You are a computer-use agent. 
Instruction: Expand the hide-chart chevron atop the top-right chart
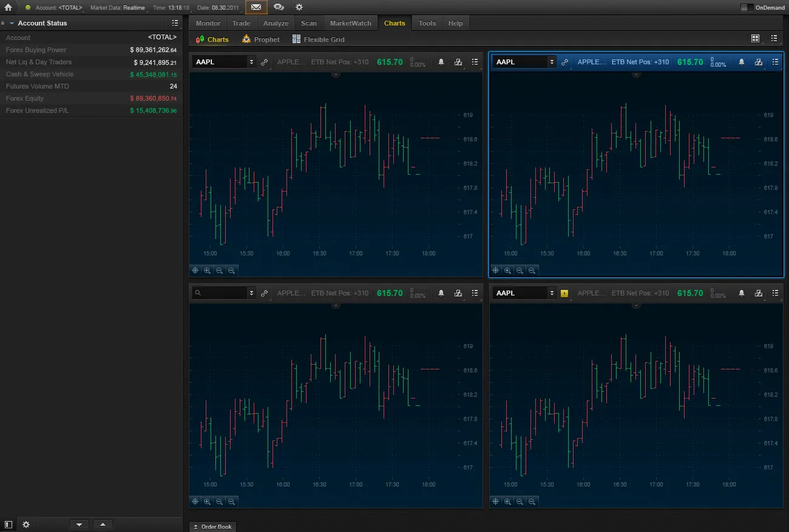(636, 75)
